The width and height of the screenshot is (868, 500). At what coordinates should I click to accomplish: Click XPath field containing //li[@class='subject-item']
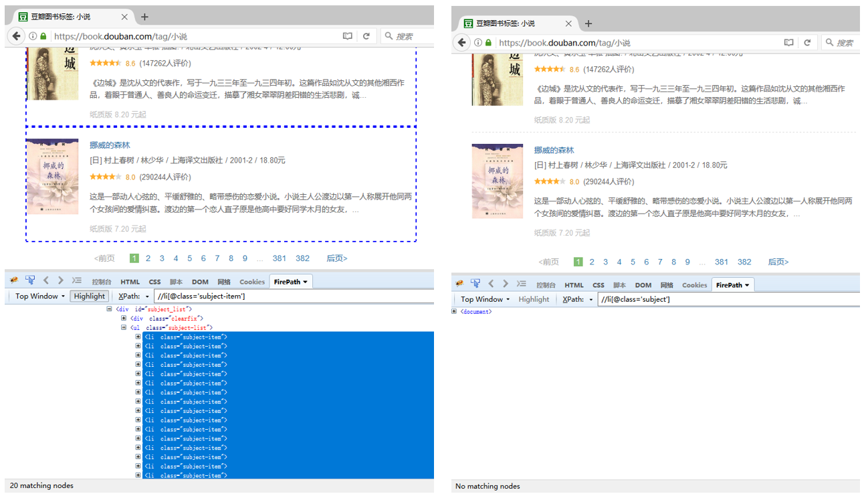pyautogui.click(x=293, y=297)
